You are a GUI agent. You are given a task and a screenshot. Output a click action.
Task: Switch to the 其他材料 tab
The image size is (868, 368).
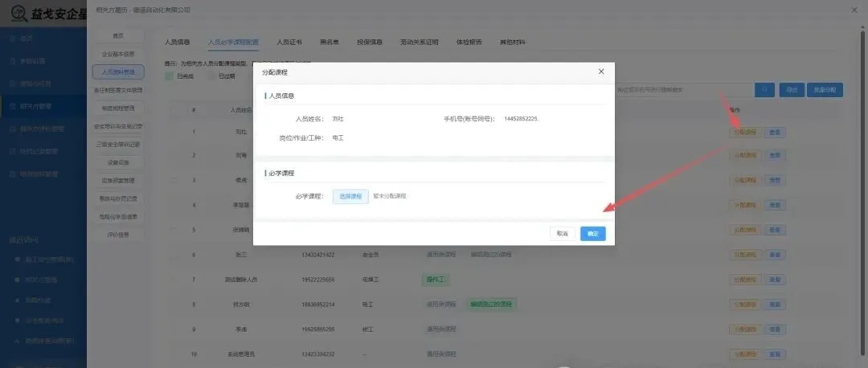click(x=513, y=42)
